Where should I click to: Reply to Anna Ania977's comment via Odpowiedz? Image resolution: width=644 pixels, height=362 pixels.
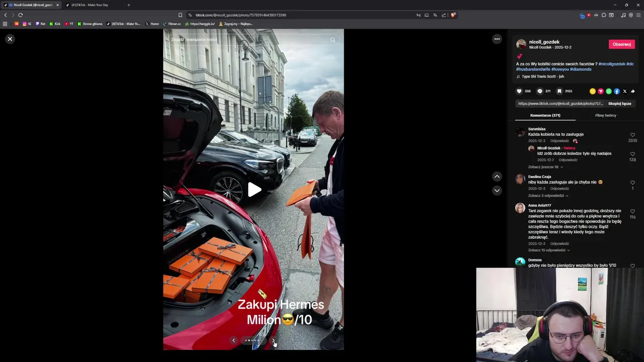tap(559, 244)
